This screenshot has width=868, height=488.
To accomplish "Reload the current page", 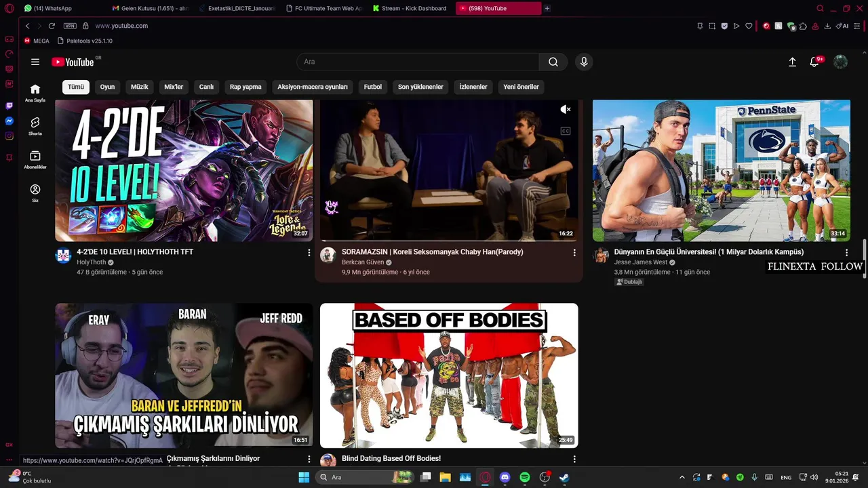I will coord(52,26).
